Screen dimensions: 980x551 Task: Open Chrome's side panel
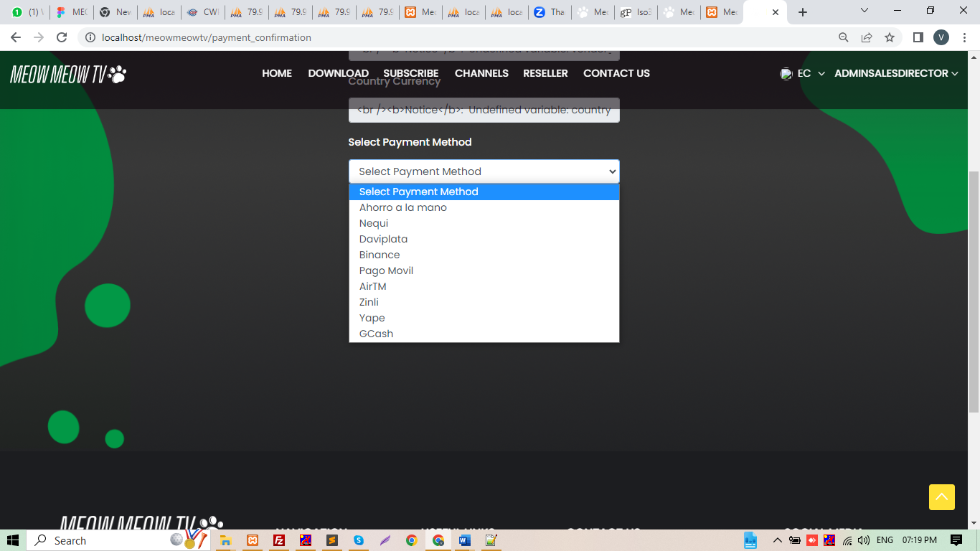click(918, 37)
